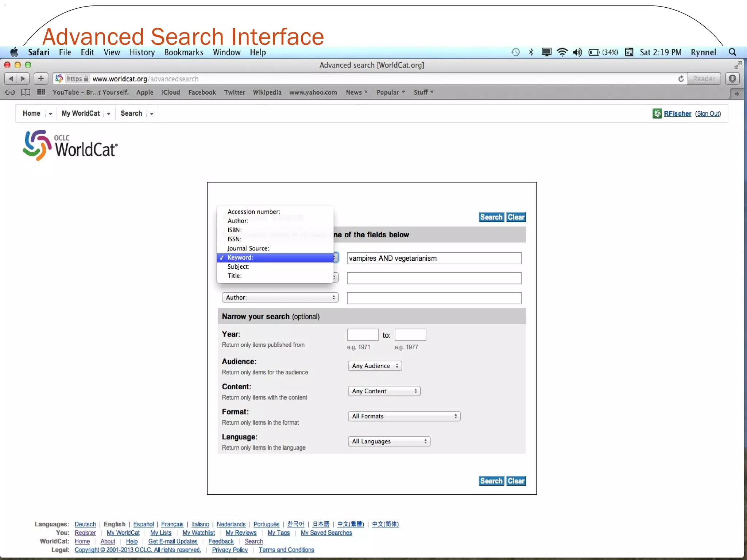Click the Year to input field
Image resolution: width=747 pixels, height=560 pixels.
[410, 335]
